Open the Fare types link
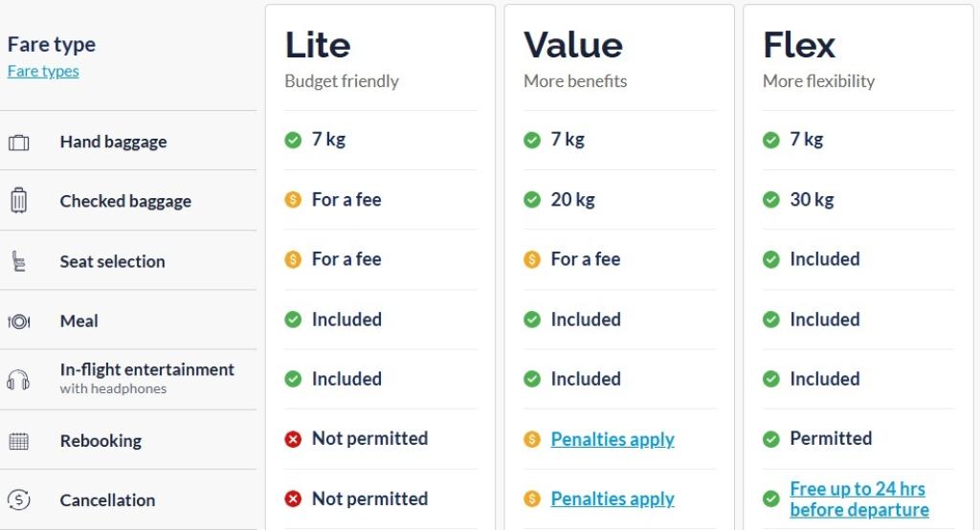980x530 pixels. click(43, 71)
